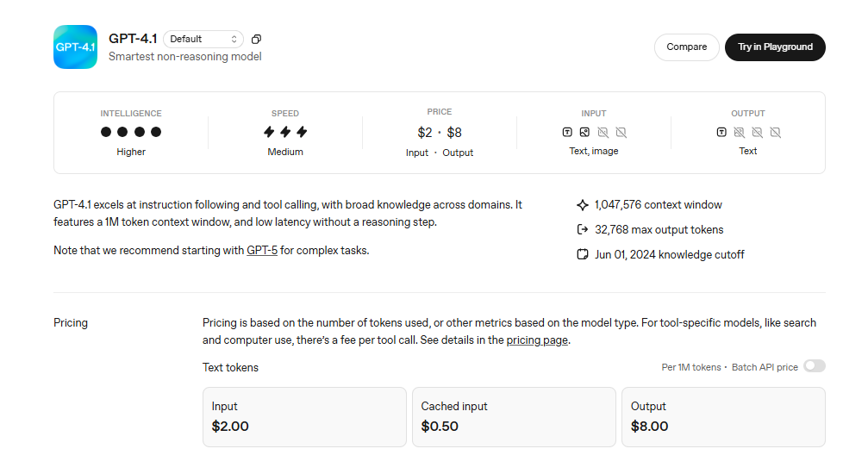Click the knowledge cutoff calendar icon

tap(583, 254)
